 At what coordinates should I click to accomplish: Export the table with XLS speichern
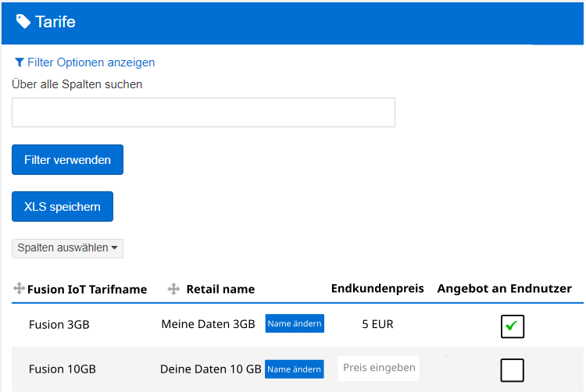tap(63, 207)
